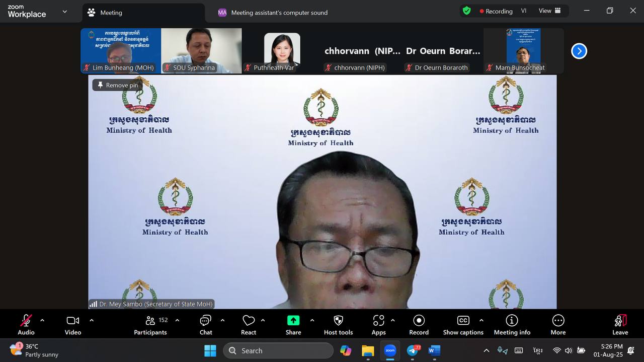Open volume control tray icon
Image resolution: width=644 pixels, height=362 pixels.
coord(569,350)
